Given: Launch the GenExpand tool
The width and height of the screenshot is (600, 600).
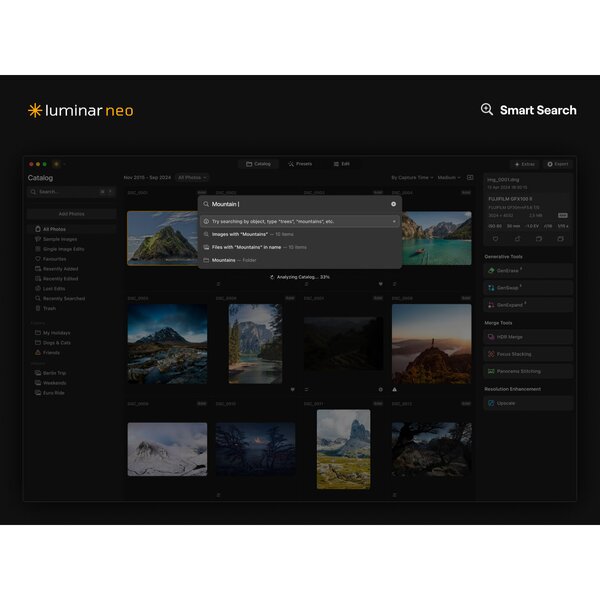Looking at the screenshot, I should (x=528, y=305).
